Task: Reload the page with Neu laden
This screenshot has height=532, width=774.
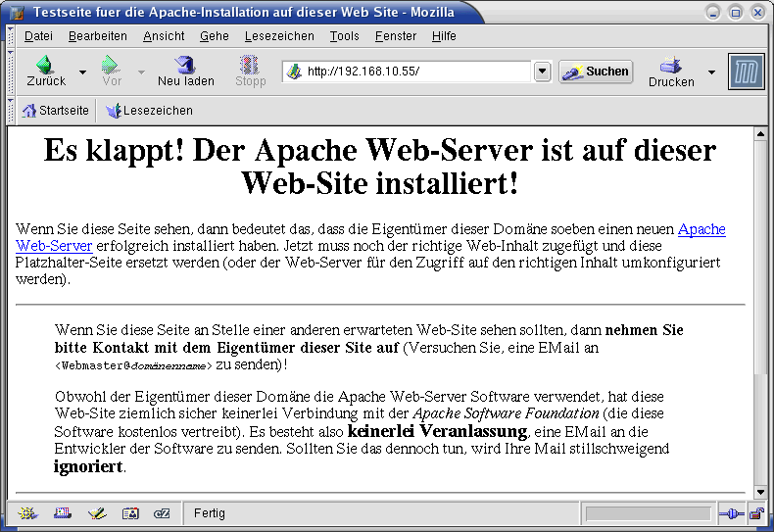Action: (x=185, y=72)
